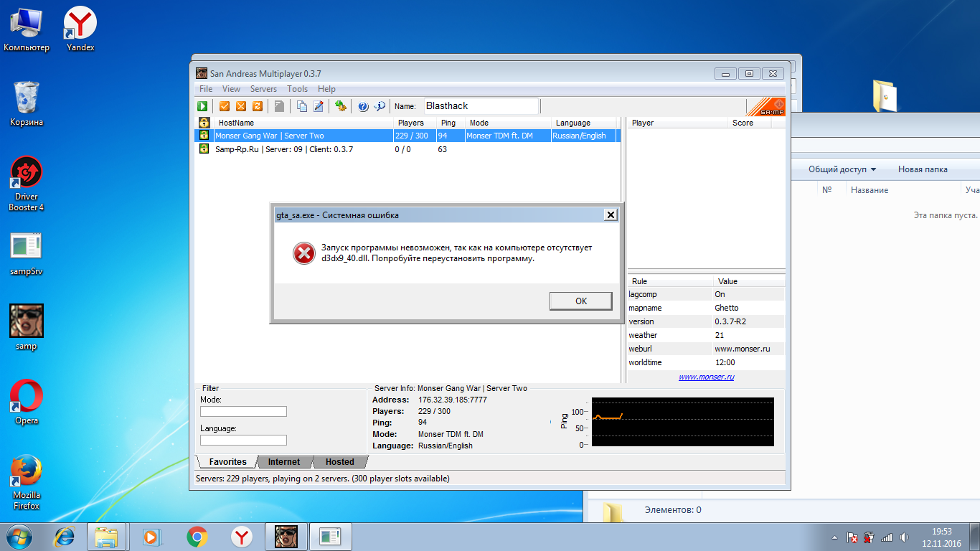This screenshot has width=980, height=551.
Task: Open Driver Booster 4 desktop icon
Action: tap(27, 184)
